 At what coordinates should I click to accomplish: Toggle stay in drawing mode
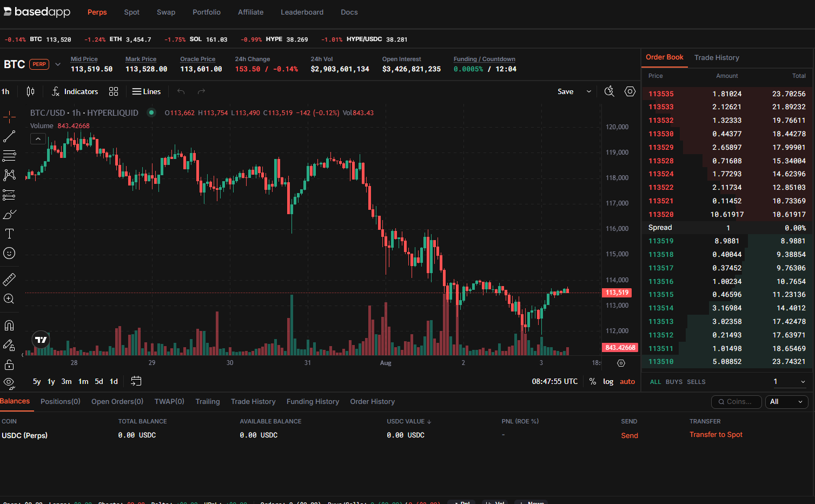[9, 345]
